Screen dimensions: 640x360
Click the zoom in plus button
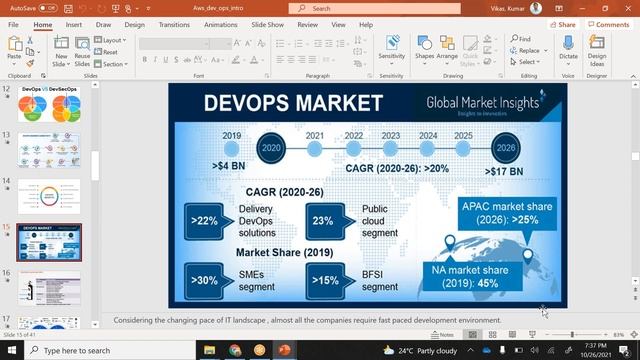(x=606, y=335)
